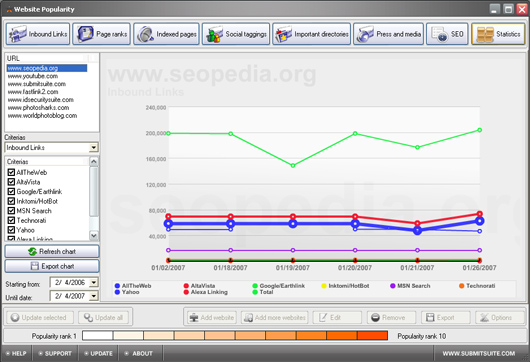Switch to Social taggings view
This screenshot has width=530, height=362.
click(236, 34)
